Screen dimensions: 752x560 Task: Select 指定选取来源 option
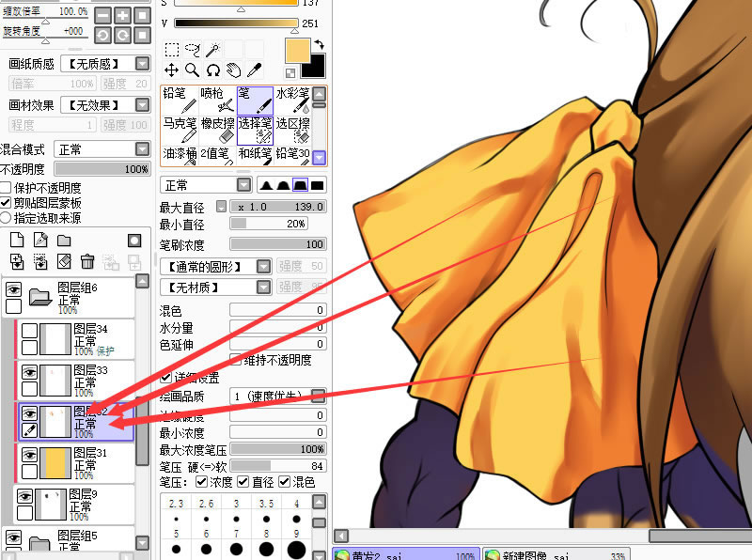6,218
